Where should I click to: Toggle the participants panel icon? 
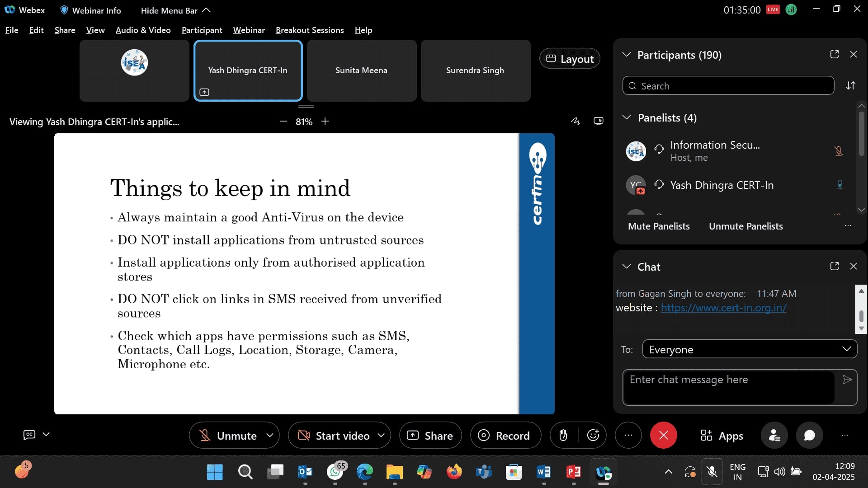[774, 435]
